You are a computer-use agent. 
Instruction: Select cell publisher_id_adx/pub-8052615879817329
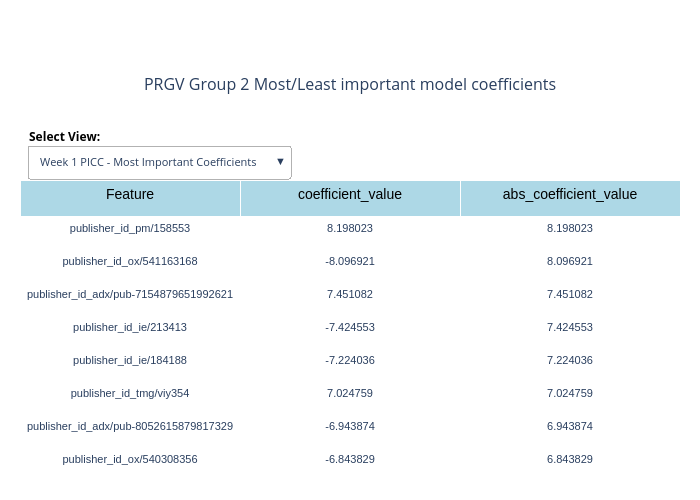pyautogui.click(x=130, y=426)
